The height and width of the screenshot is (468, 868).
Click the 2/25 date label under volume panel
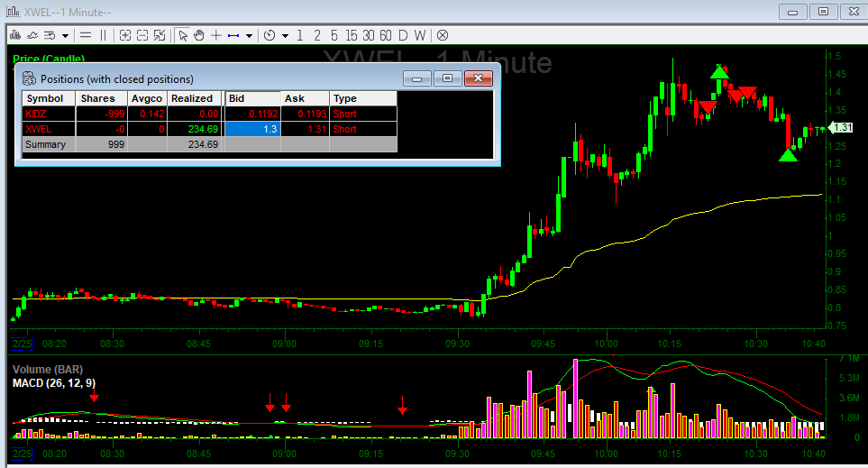(x=22, y=454)
